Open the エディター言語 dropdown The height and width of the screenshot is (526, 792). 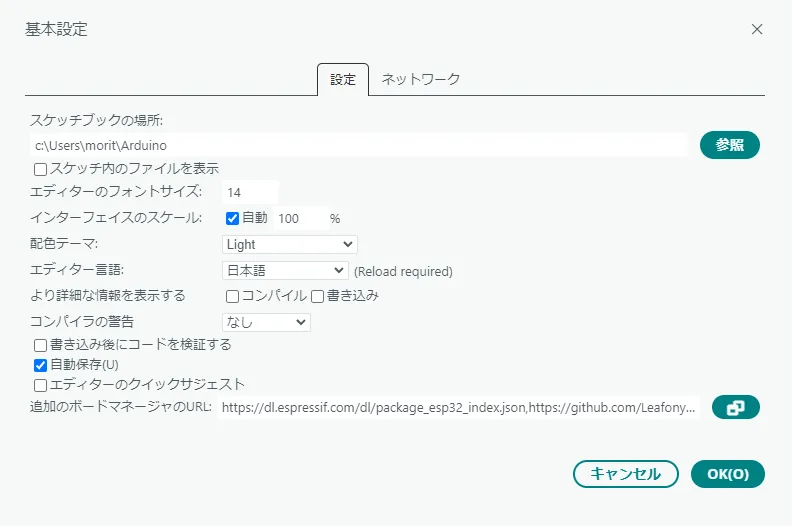pyautogui.click(x=284, y=270)
